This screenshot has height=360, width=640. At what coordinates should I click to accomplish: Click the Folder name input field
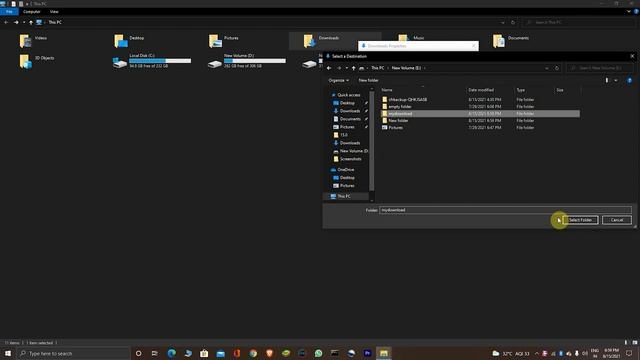(505, 210)
